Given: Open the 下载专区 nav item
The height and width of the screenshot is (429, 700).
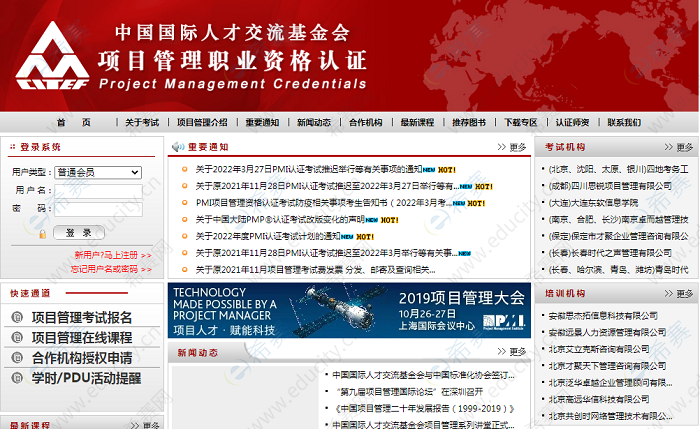Looking at the screenshot, I should [x=521, y=122].
